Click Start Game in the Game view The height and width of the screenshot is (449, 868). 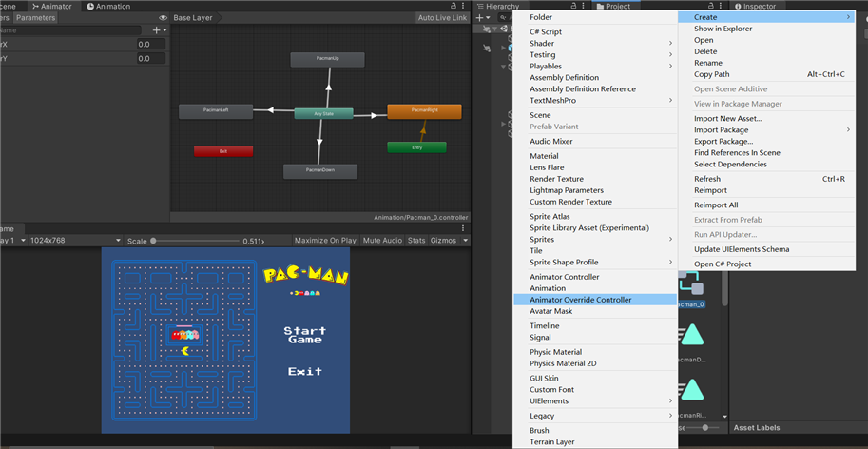pyautogui.click(x=305, y=335)
